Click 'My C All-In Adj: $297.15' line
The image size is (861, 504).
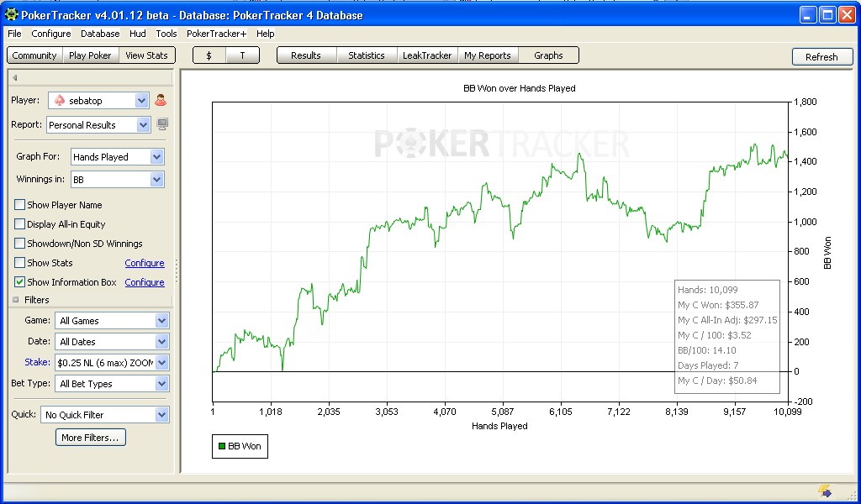coord(727,320)
